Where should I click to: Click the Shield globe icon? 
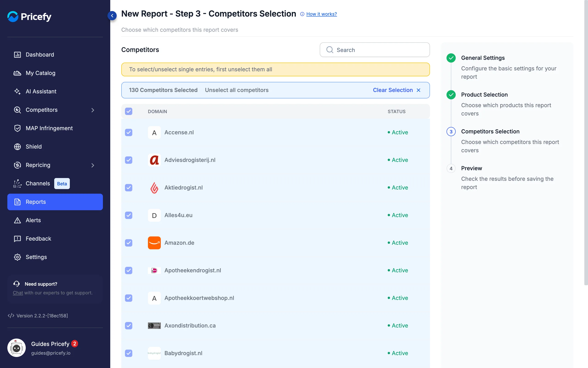point(17,147)
